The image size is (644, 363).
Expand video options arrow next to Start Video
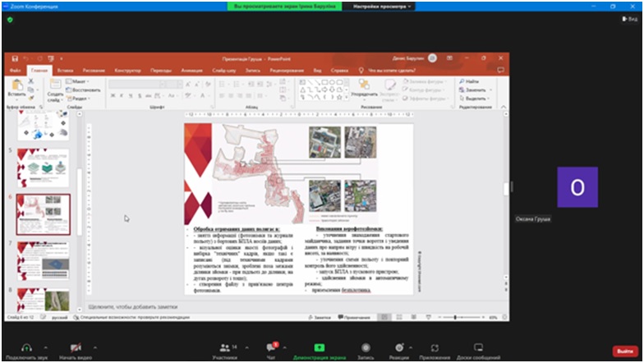coord(95,347)
